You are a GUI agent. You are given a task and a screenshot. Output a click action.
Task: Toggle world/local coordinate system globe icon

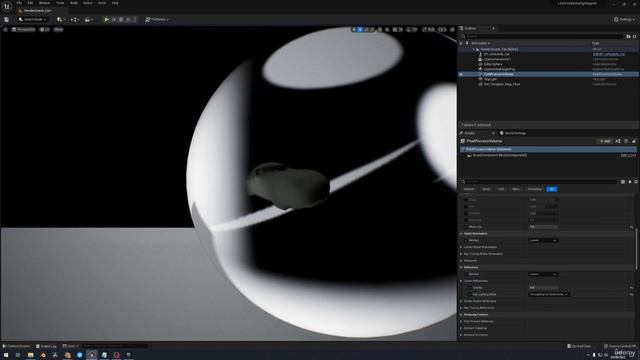click(x=380, y=29)
